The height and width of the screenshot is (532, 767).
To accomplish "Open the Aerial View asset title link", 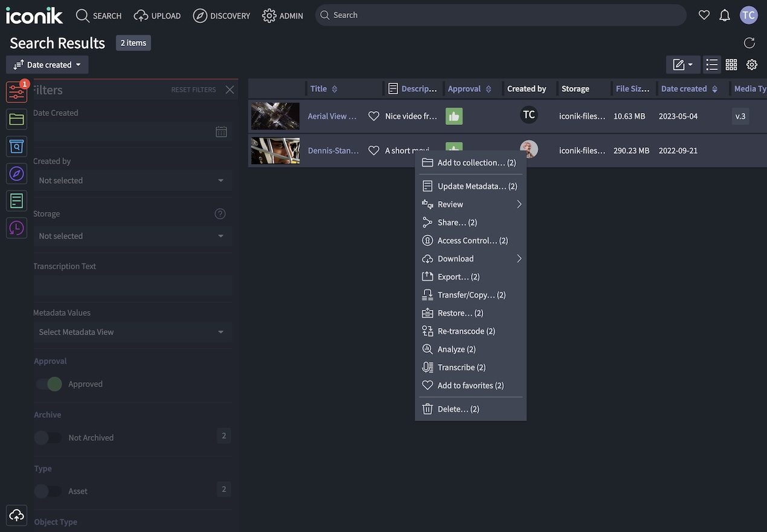I will click(332, 116).
